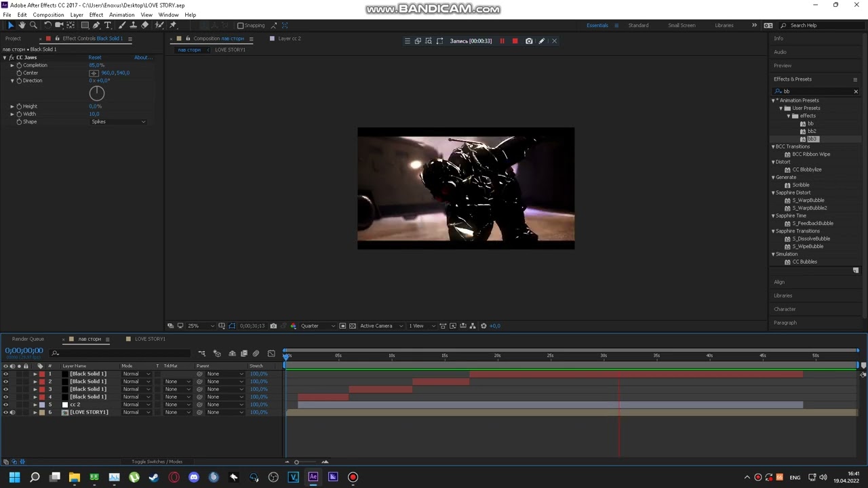Open Show Channel color management icon
Viewport: 868px width, 488px height.
[x=293, y=326]
